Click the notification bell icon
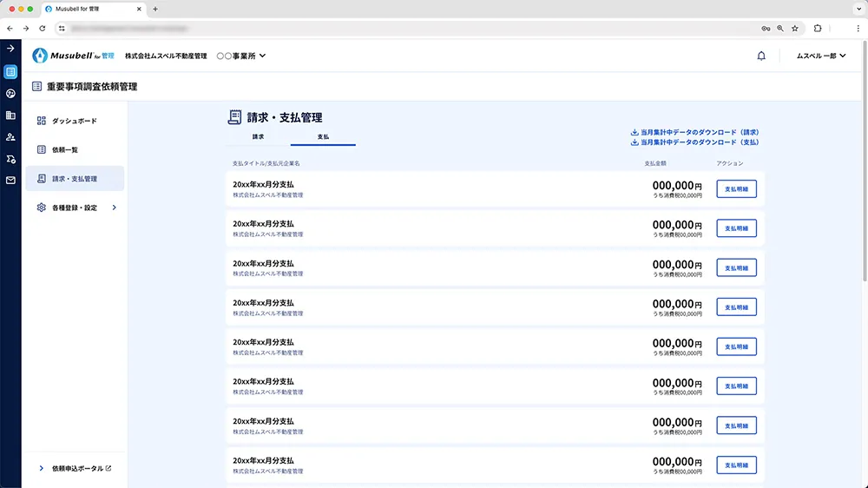Screen dimensions: 868x488 coord(761,56)
